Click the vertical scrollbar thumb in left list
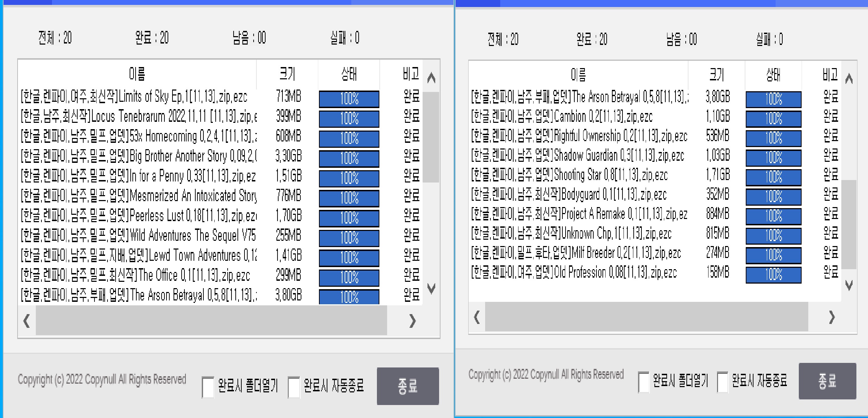 click(x=431, y=137)
